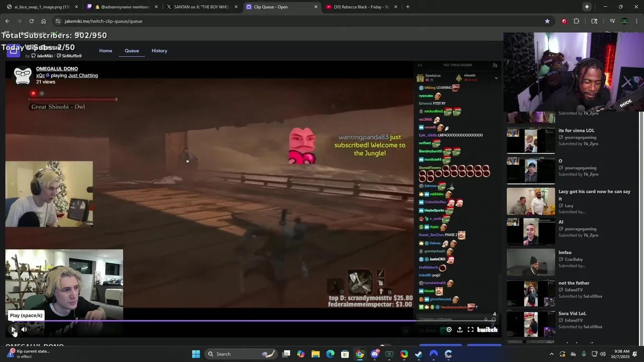Click the JakeMiki GitHub link
This screenshot has height=362, width=644.
42,56
